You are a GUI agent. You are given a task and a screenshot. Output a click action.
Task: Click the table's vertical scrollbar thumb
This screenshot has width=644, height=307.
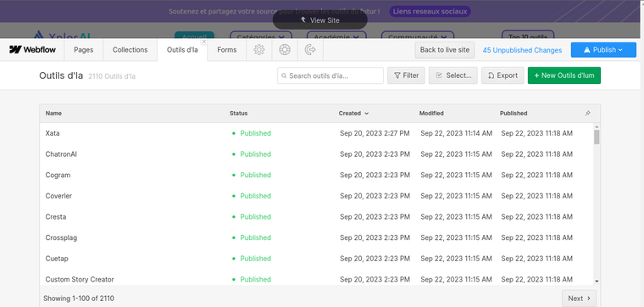point(597,137)
